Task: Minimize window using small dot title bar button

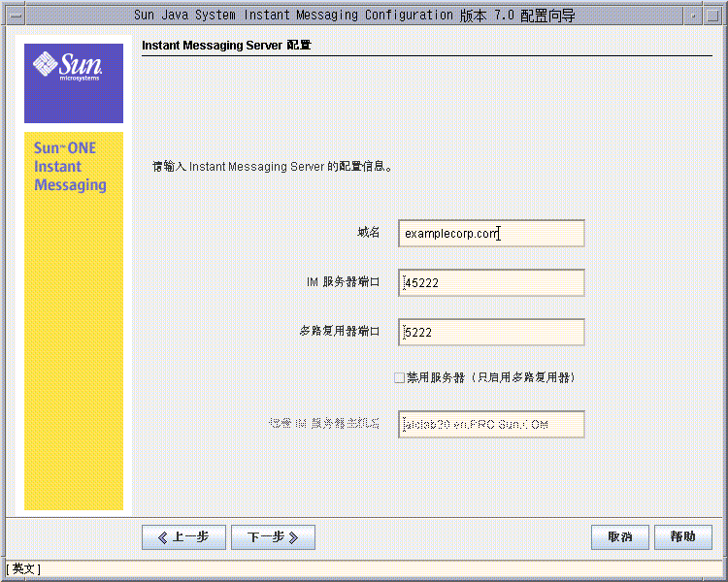Action: tap(693, 16)
